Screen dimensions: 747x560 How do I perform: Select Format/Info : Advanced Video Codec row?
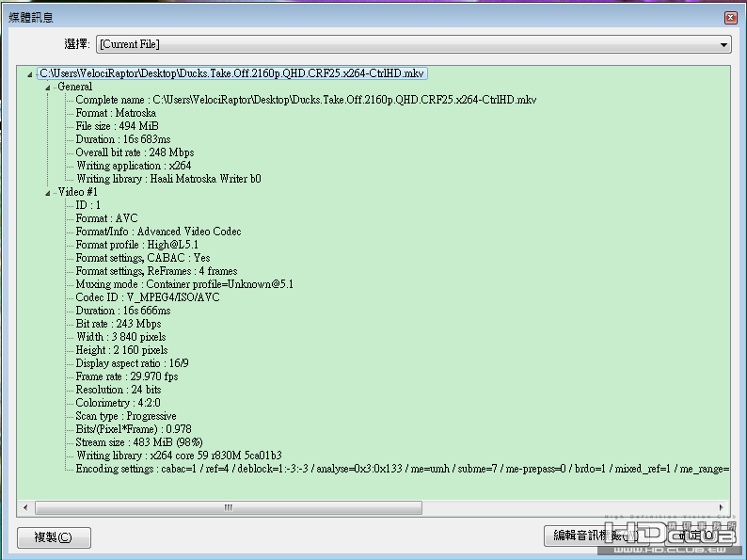pyautogui.click(x=159, y=232)
